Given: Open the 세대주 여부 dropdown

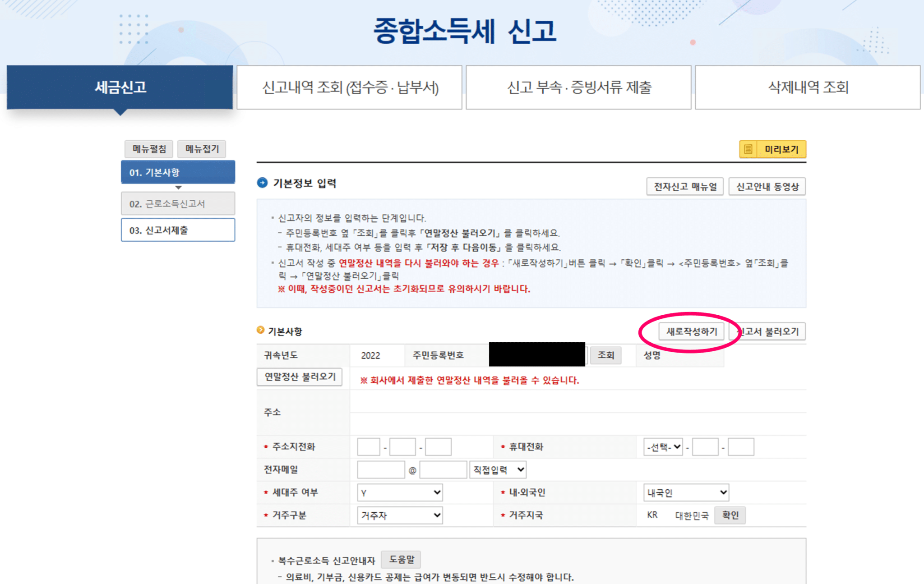Looking at the screenshot, I should pyautogui.click(x=399, y=492).
